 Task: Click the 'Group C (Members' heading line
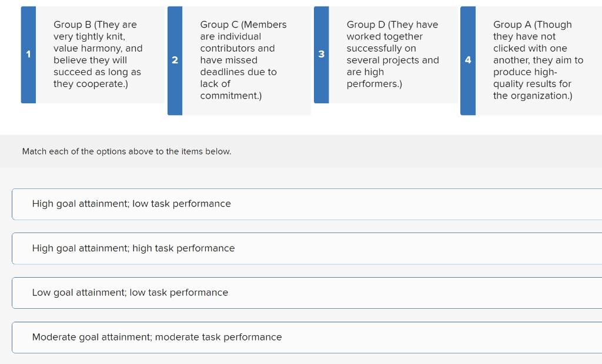click(x=243, y=25)
